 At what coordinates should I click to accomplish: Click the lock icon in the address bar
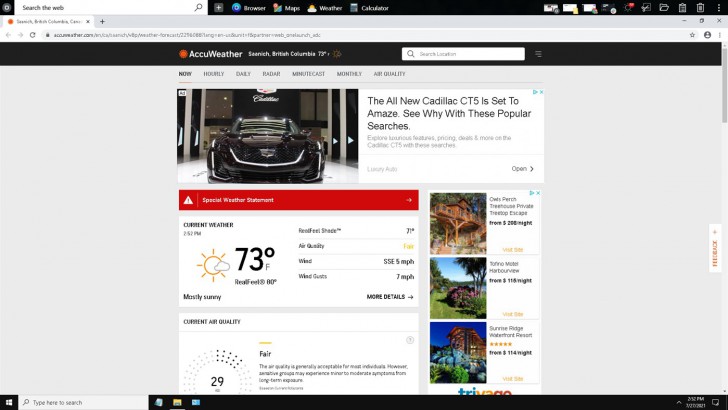(47, 35)
